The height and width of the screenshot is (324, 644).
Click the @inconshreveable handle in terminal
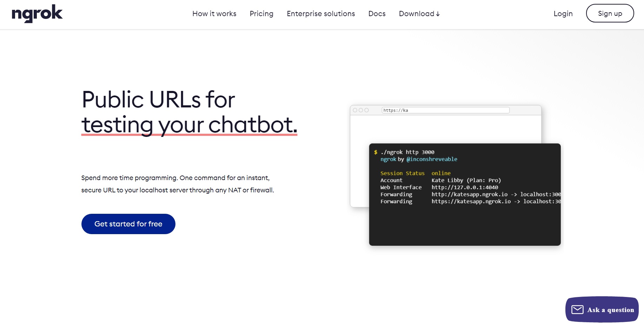[432, 159]
